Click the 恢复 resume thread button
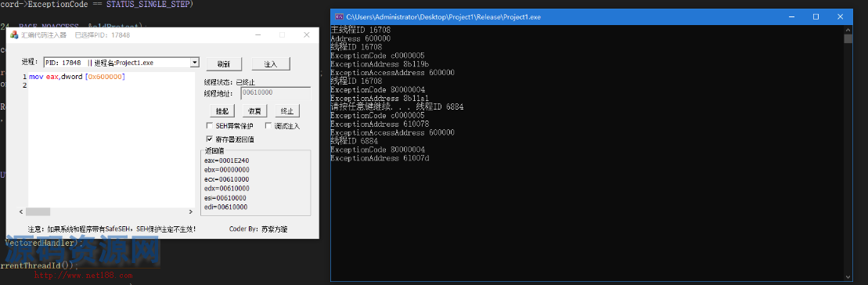This screenshot has width=868, height=285. pyautogui.click(x=254, y=110)
